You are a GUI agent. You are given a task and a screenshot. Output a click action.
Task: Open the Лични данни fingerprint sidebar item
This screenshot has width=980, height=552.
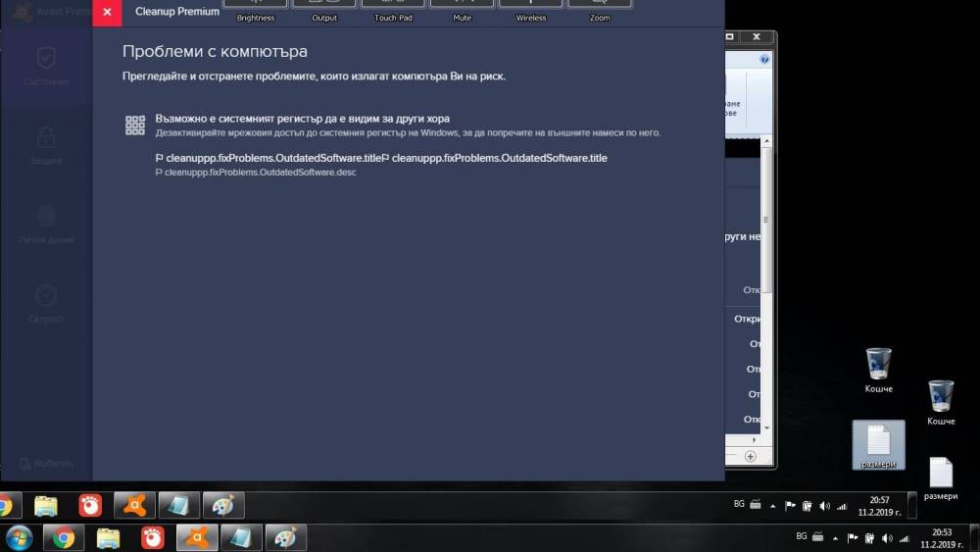pyautogui.click(x=46, y=225)
